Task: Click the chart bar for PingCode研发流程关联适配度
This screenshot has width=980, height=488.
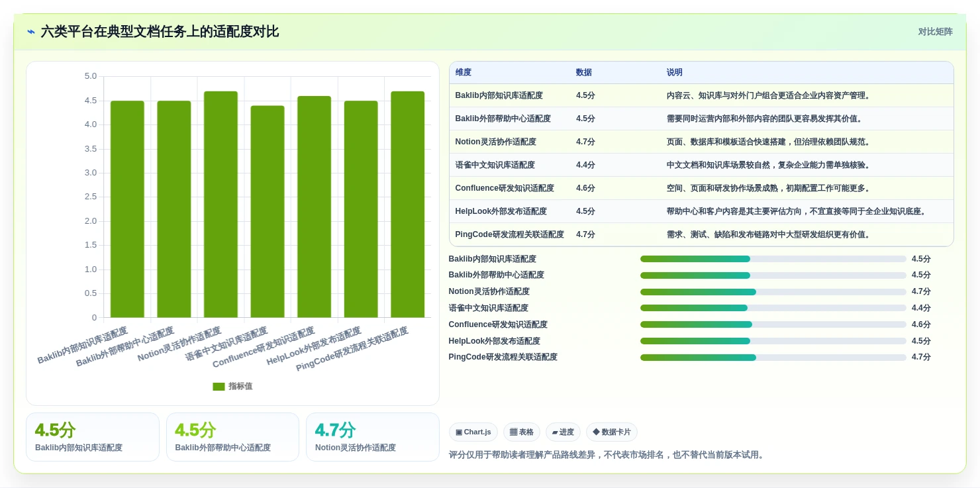Action: click(x=407, y=205)
